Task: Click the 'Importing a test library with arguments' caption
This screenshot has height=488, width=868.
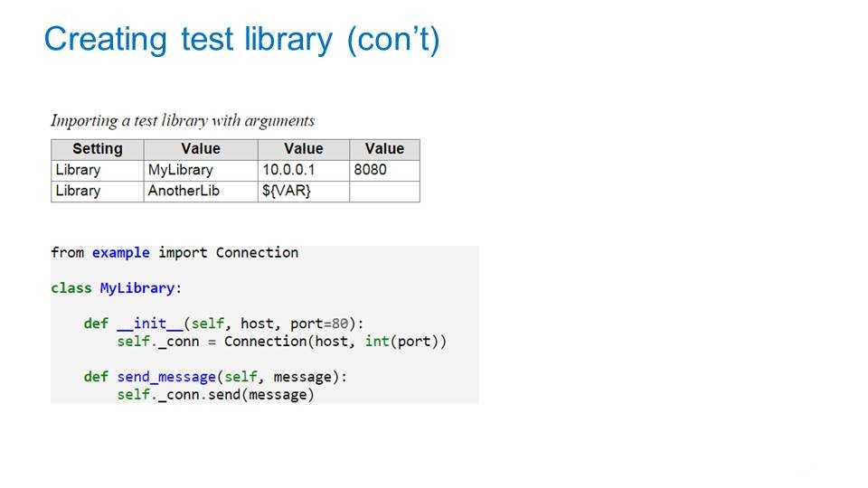Action: tap(183, 120)
